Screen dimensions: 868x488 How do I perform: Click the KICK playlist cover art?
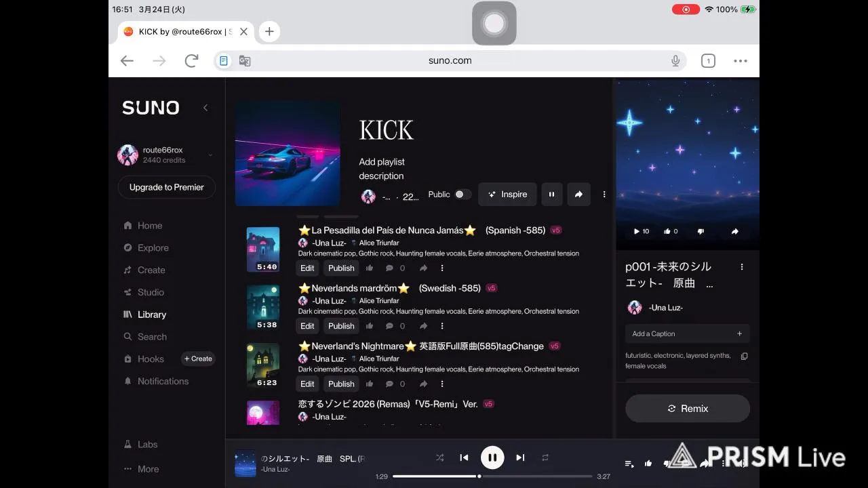pyautogui.click(x=288, y=154)
